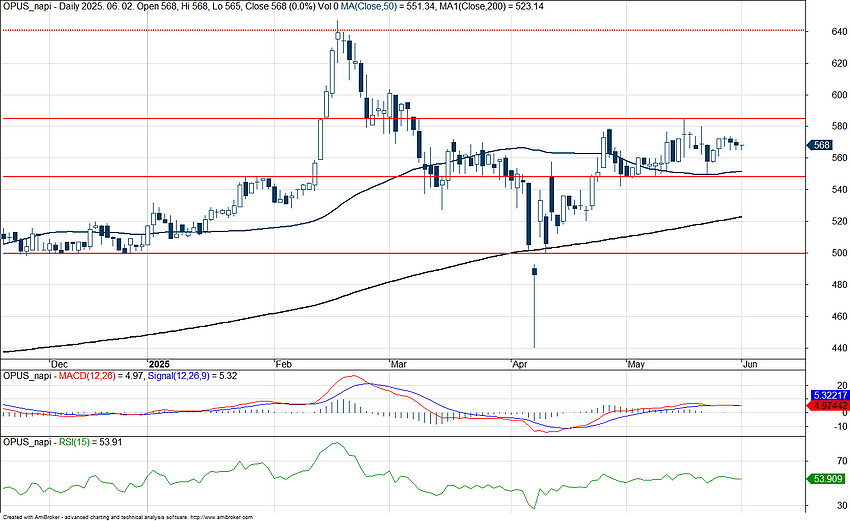Click the Jun label on time axis

click(750, 364)
